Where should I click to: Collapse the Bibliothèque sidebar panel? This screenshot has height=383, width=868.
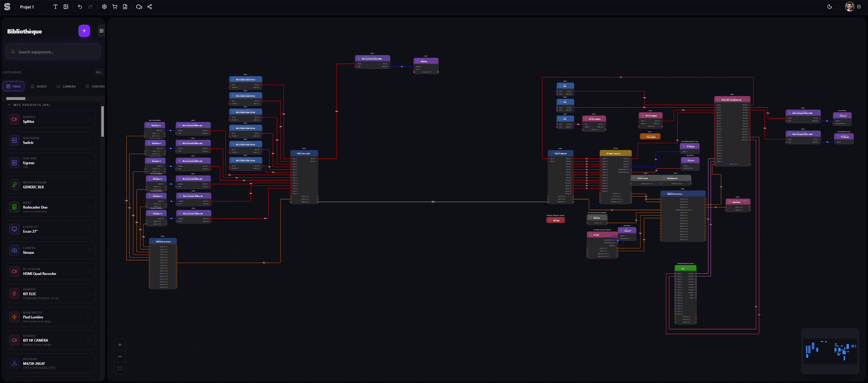102,31
